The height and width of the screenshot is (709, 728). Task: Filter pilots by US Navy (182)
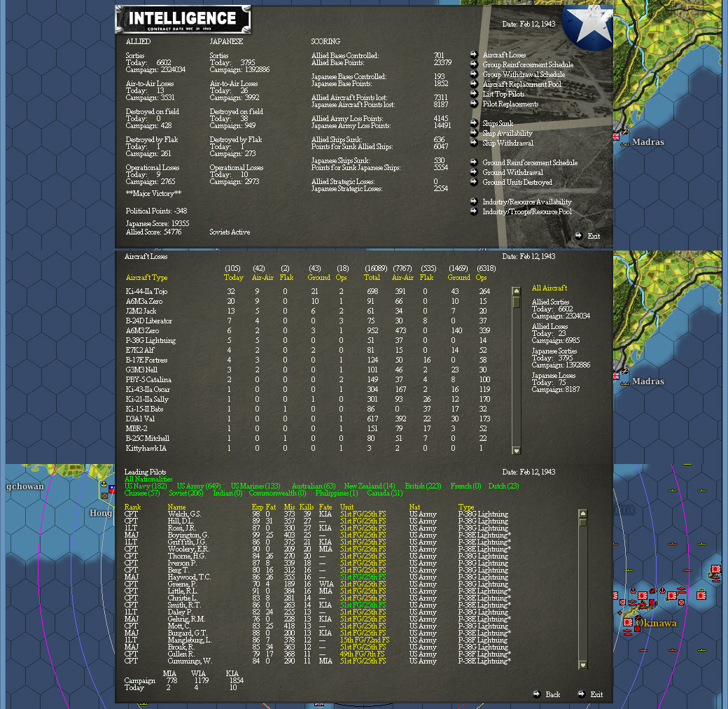[146, 486]
